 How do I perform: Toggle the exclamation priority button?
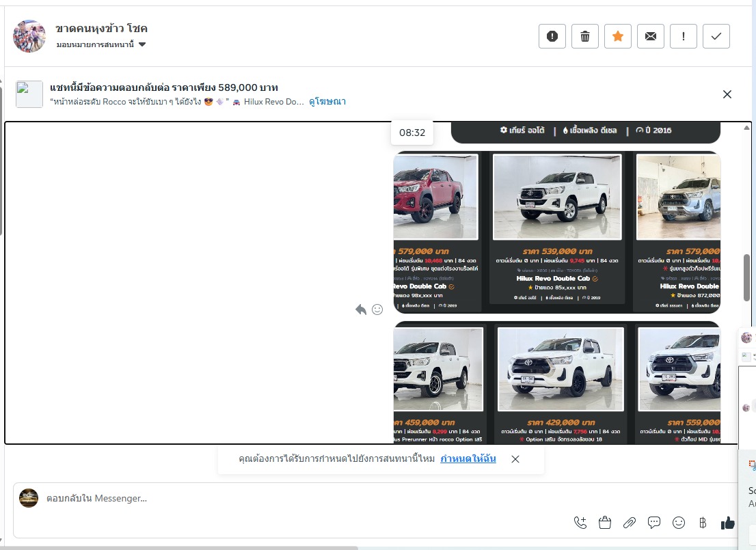[x=683, y=36]
